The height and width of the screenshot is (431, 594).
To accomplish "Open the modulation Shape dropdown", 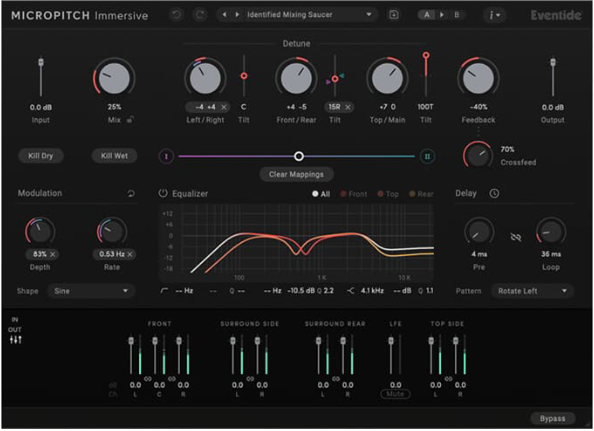I will point(91,291).
